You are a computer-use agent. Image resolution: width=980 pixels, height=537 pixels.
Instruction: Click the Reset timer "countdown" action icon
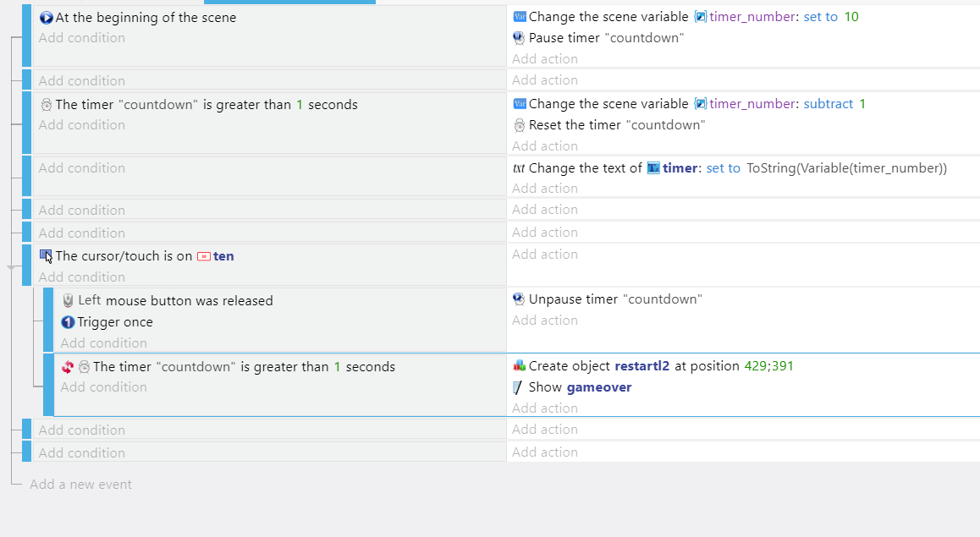click(x=518, y=124)
